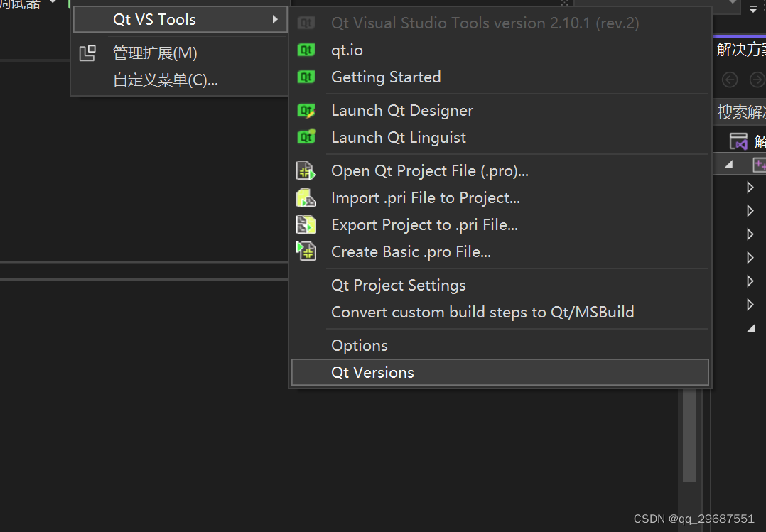Click the qt.io globe icon

306,50
